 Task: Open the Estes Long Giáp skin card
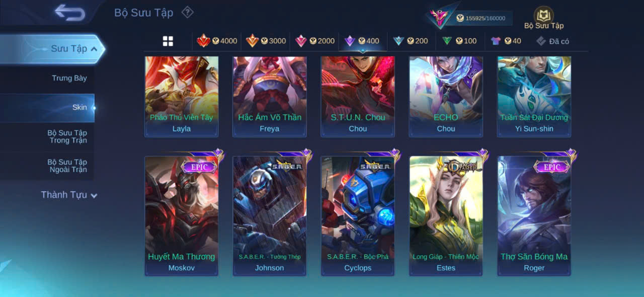coord(446,216)
